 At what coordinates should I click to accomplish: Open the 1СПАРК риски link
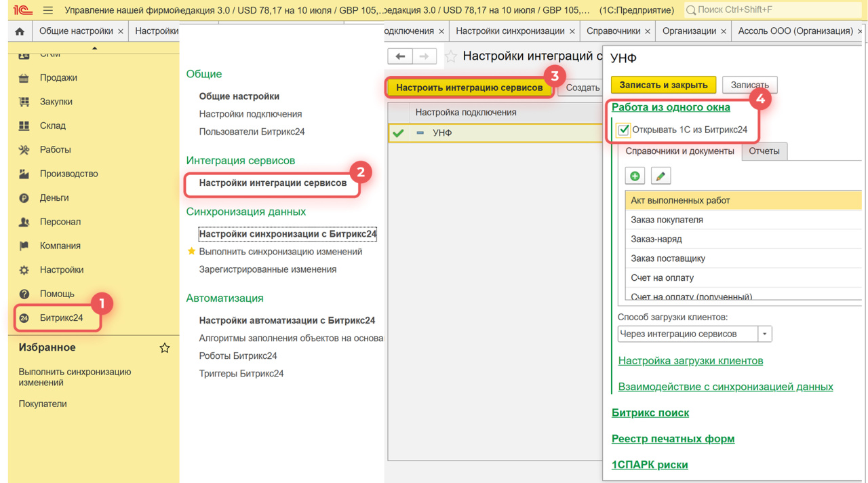pos(650,465)
